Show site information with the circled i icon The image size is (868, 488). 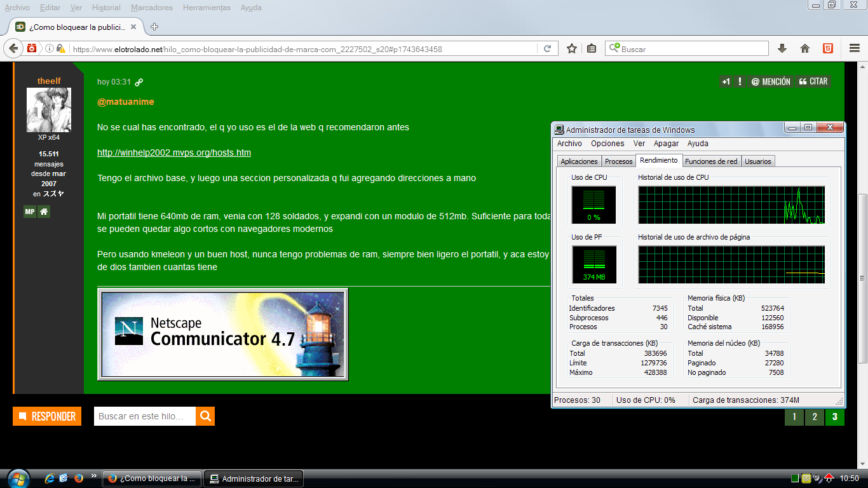(50, 48)
